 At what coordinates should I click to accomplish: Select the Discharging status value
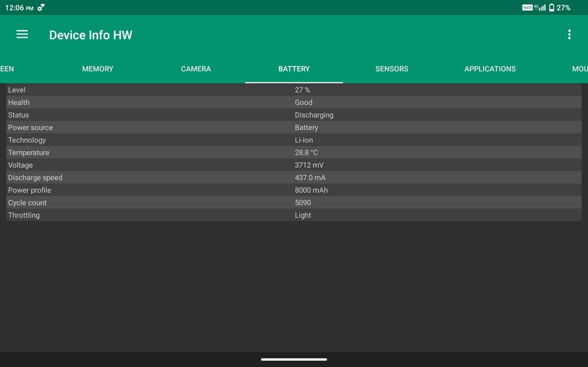314,115
